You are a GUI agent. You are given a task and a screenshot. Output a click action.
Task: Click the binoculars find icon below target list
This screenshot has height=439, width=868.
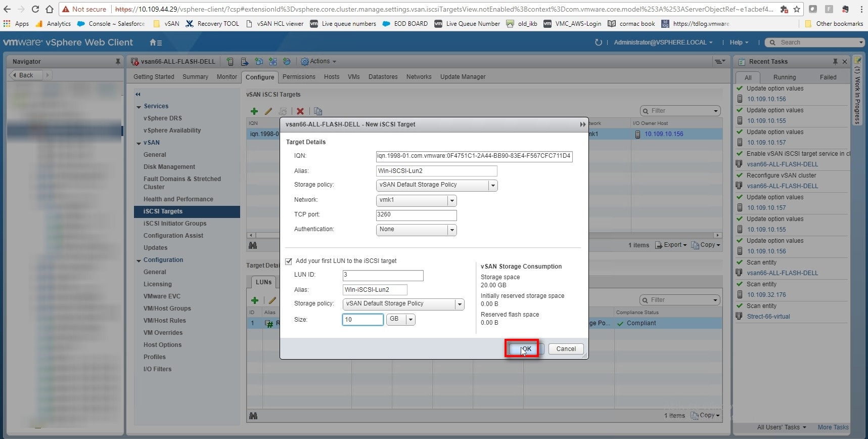pos(253,245)
